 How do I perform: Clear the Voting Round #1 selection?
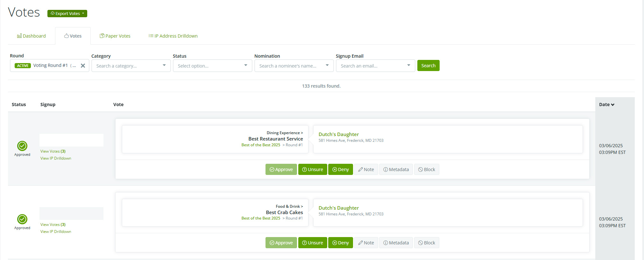pos(83,66)
